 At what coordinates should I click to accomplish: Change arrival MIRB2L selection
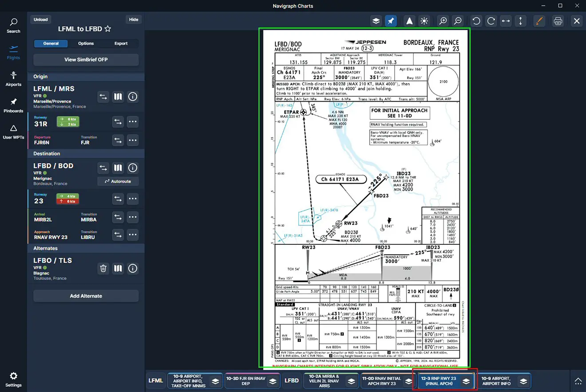point(118,217)
